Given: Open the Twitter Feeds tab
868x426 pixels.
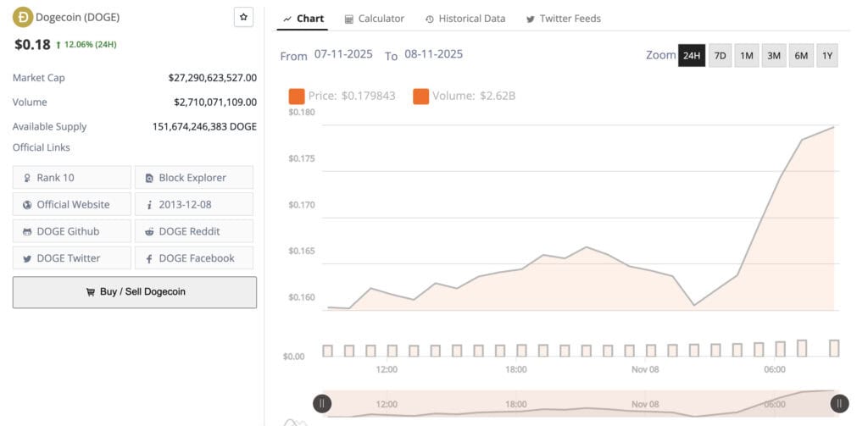Looking at the screenshot, I should coord(563,19).
